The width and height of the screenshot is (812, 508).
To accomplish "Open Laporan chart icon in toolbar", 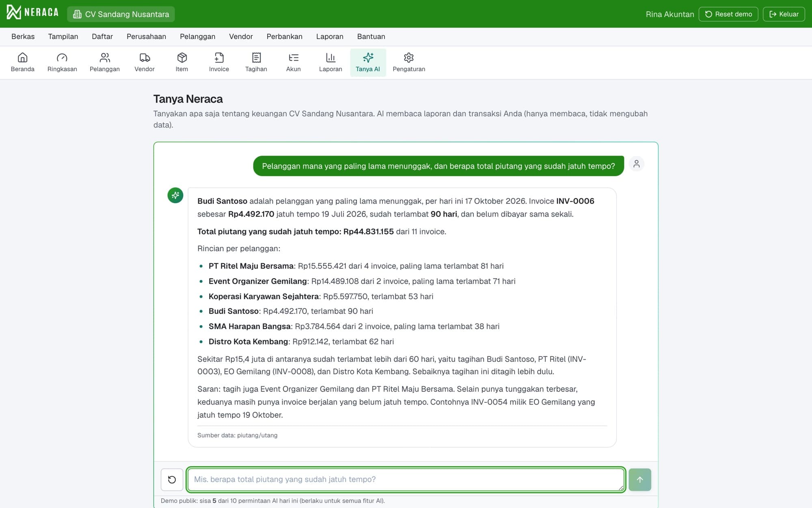I will [330, 63].
